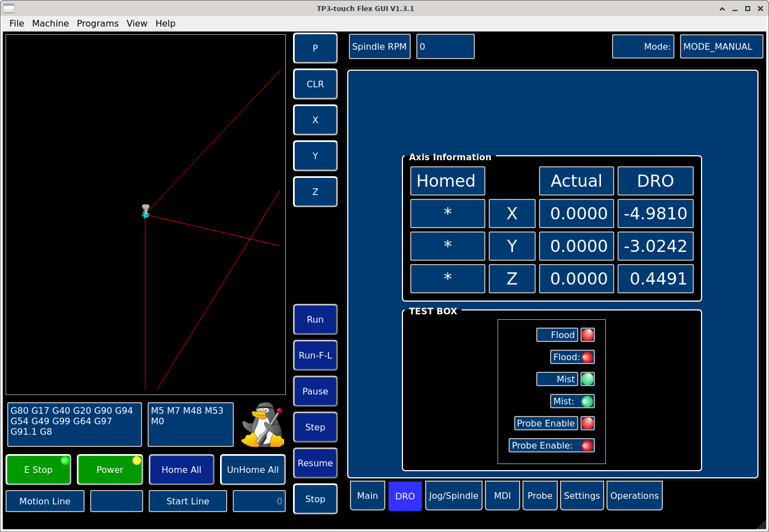Click the window menu icon in title bar
Viewport: 769px width, 532px height.
(9, 8)
